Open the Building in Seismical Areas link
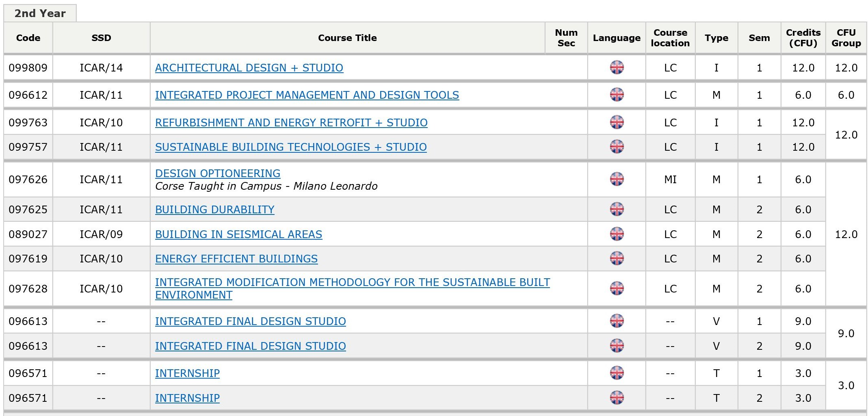Image resolution: width=868 pixels, height=416 pixels. (238, 234)
